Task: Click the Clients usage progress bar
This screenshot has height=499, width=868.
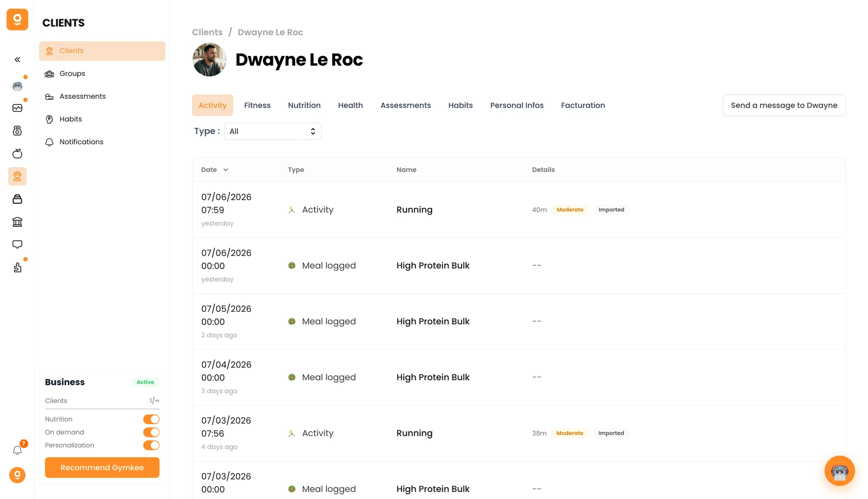Action: [x=102, y=409]
